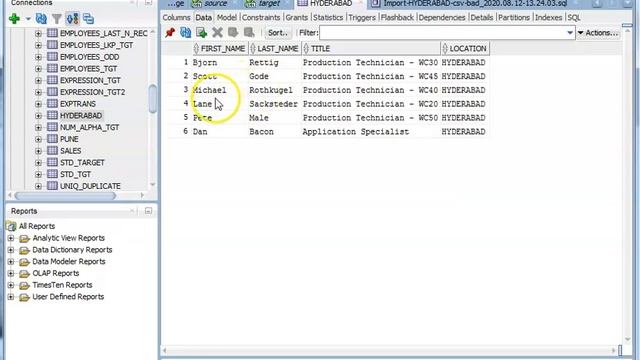Open the Constraints tab
The height and width of the screenshot is (360, 640).
261,18
